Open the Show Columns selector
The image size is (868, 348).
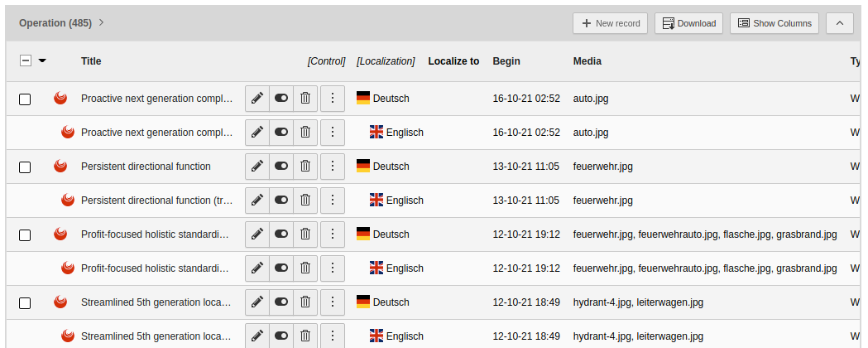click(774, 23)
